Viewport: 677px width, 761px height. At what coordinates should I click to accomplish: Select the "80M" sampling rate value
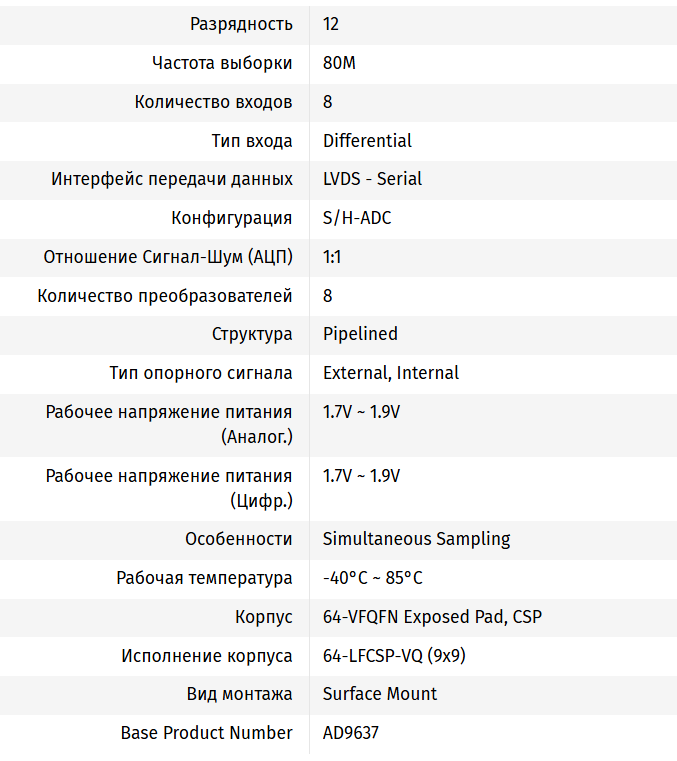click(x=339, y=63)
